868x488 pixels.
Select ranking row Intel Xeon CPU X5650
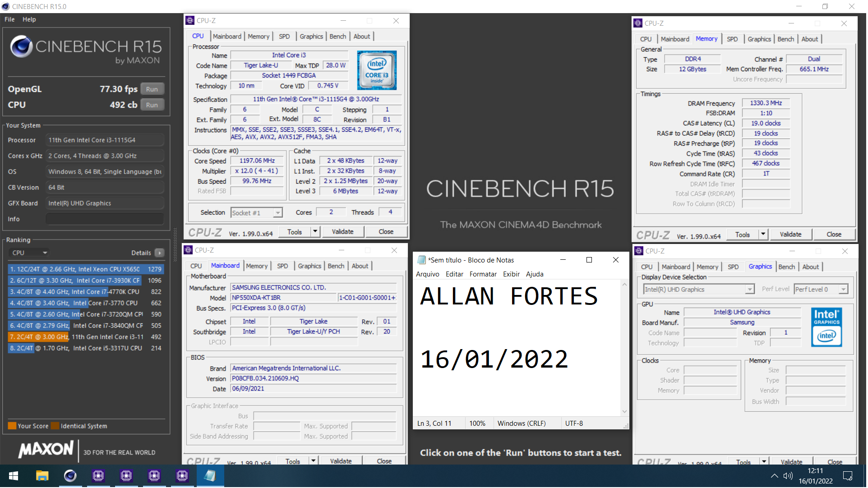[86, 269]
